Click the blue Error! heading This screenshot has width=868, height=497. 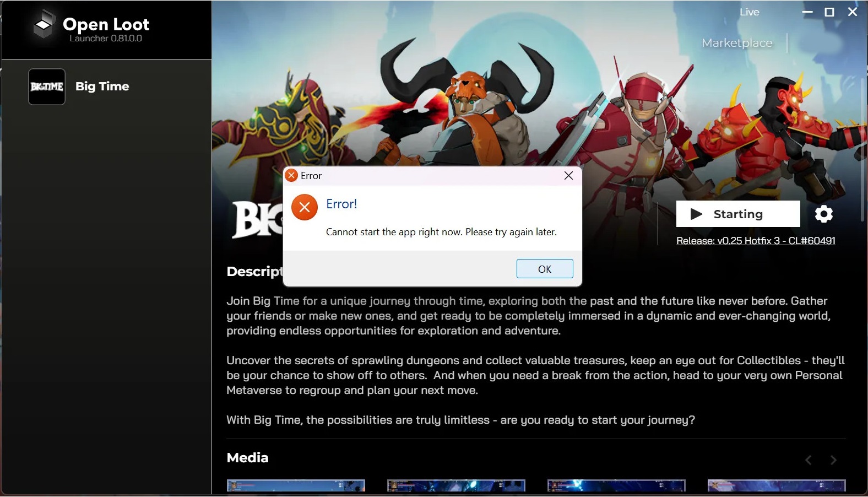click(341, 204)
